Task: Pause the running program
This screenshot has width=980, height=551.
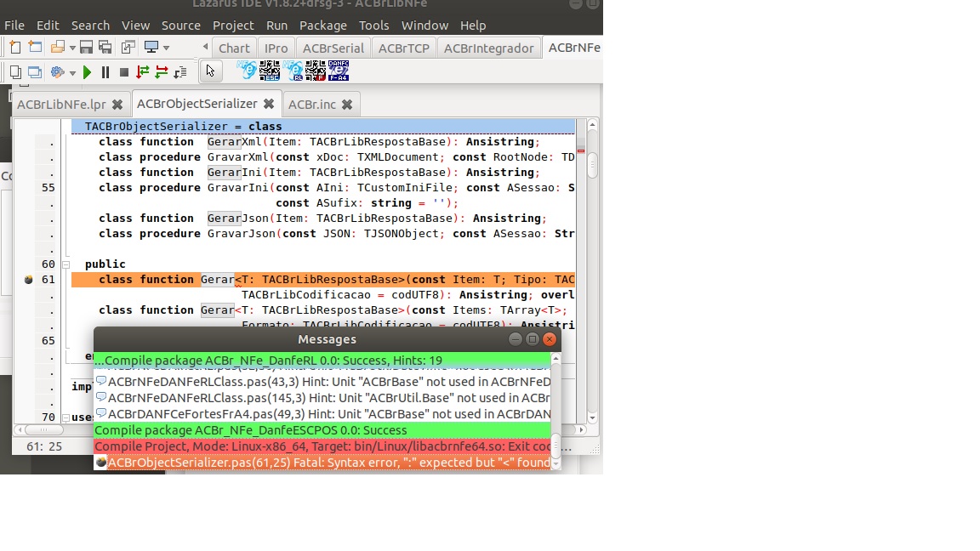Action: tap(105, 72)
